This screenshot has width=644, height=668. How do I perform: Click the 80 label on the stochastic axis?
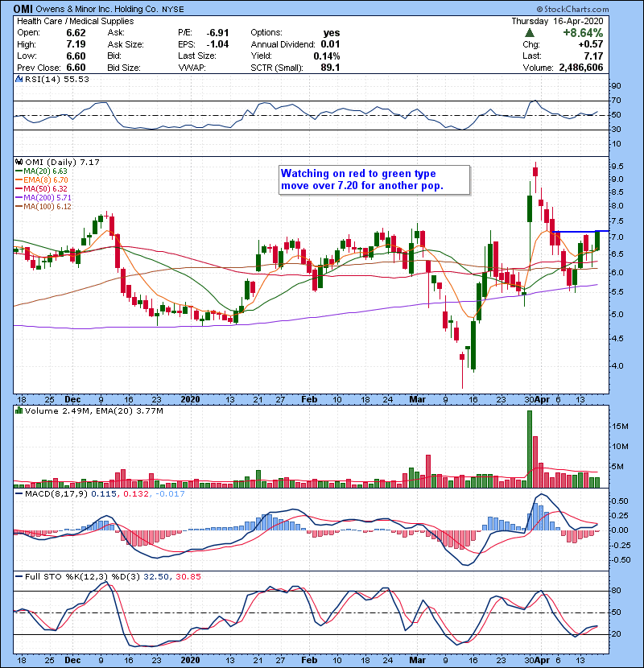617,591
